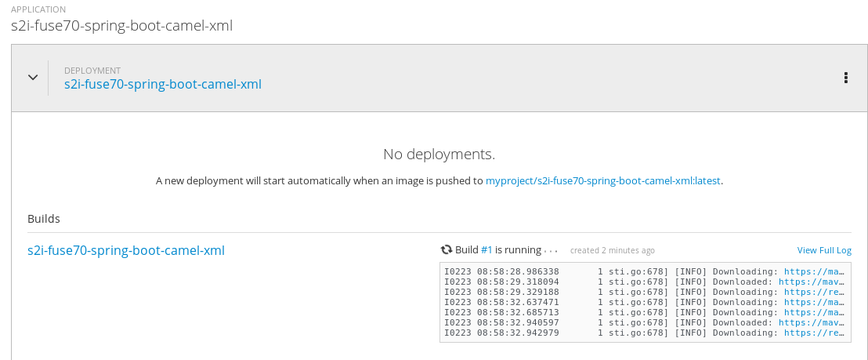868x360 pixels.
Task: Open the build config link under Builds
Action: click(x=126, y=251)
